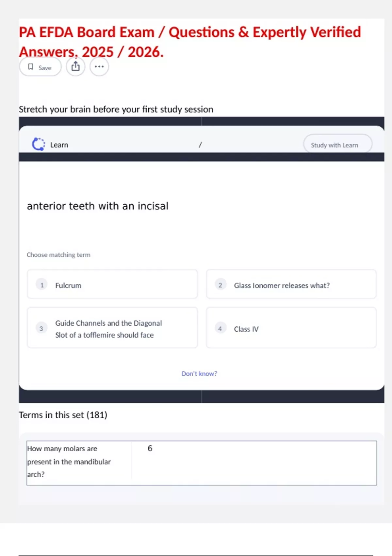The image size is (392, 556).
Task: Select answer Glass Ionomer releases what?
Action: pyautogui.click(x=291, y=284)
